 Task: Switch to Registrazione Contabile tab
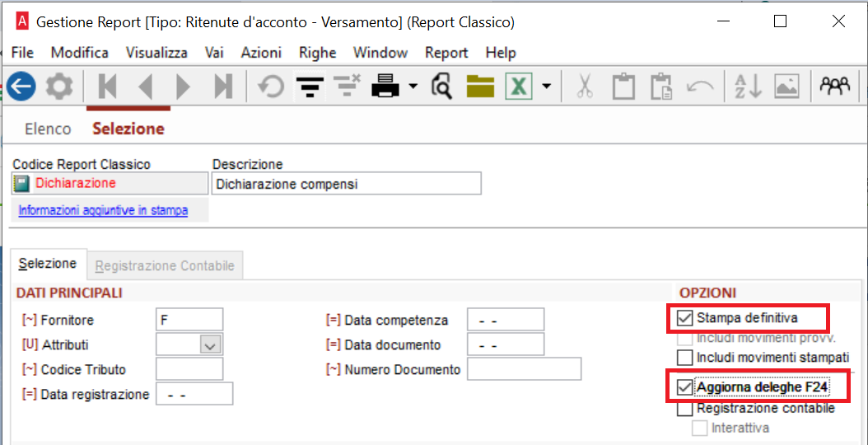click(x=165, y=266)
